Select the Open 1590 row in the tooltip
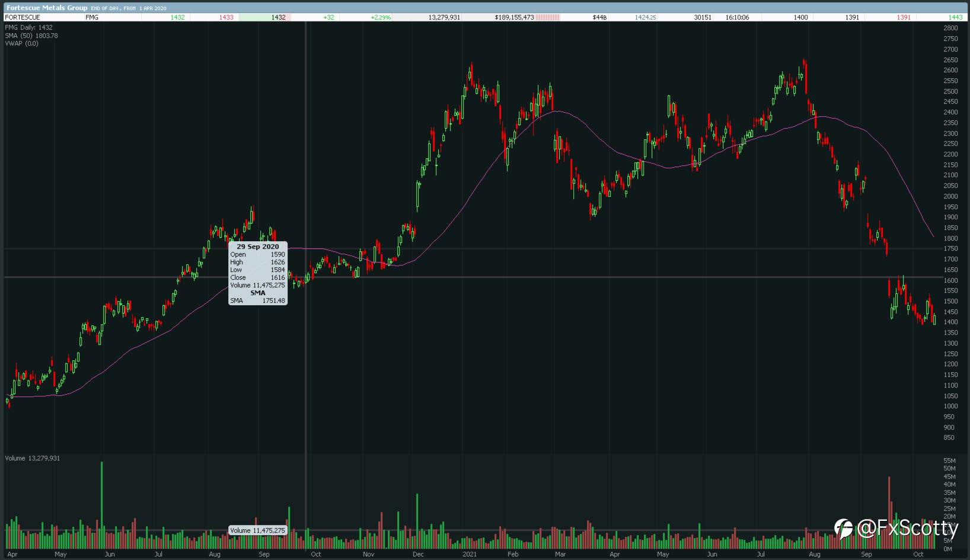Screen dimensions: 970x560 coord(257,254)
